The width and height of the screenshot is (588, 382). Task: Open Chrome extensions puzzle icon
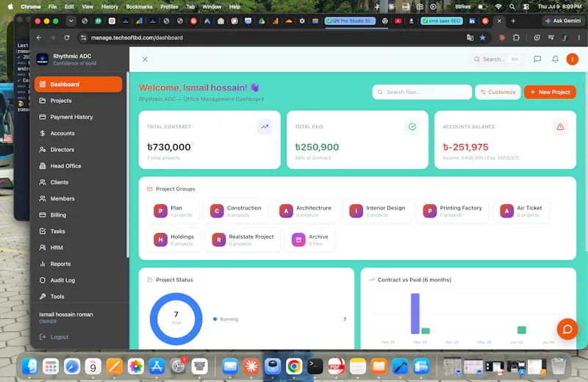[516, 37]
